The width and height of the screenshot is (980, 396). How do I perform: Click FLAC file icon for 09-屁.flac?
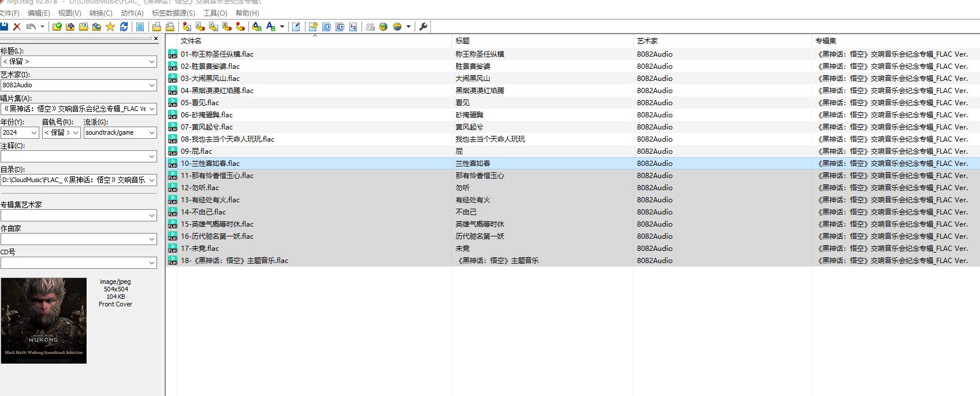(x=173, y=151)
